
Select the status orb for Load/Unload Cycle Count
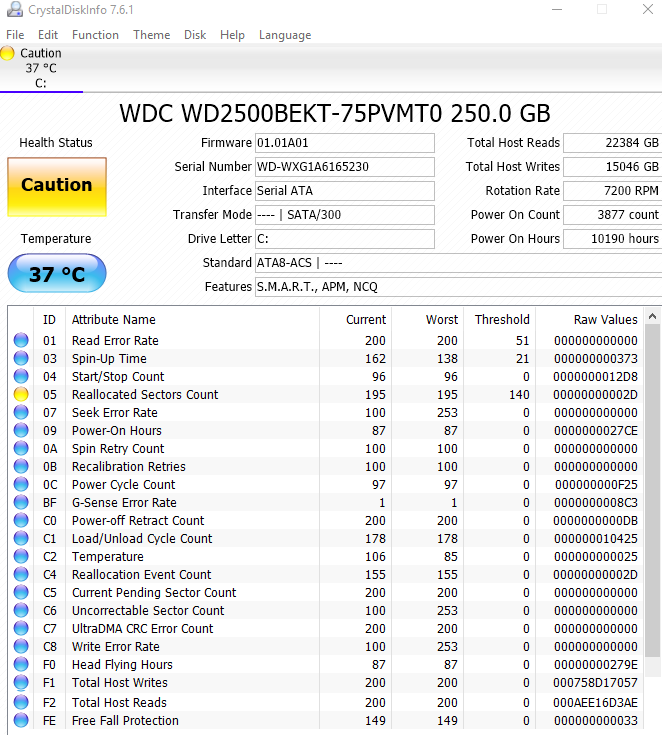21,538
